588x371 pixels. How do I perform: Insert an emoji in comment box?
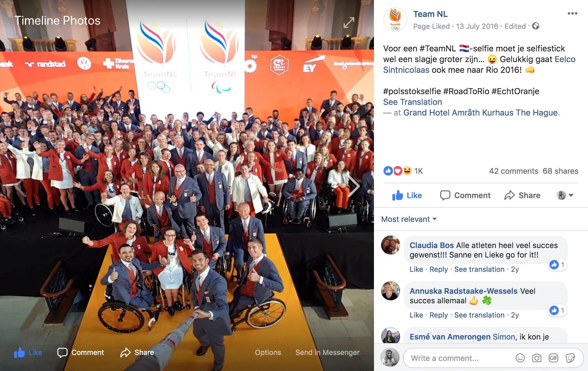coord(520,358)
